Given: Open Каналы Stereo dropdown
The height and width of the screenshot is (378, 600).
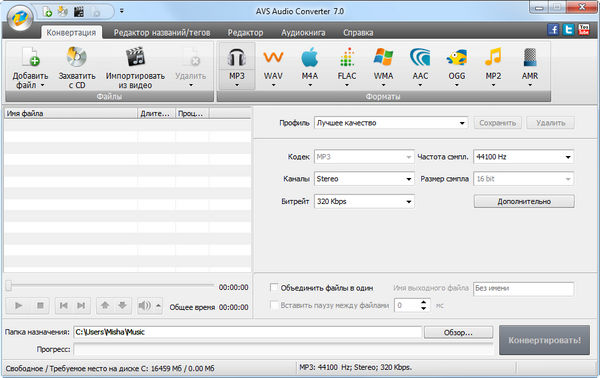Looking at the screenshot, I should pyautogui.click(x=364, y=179).
